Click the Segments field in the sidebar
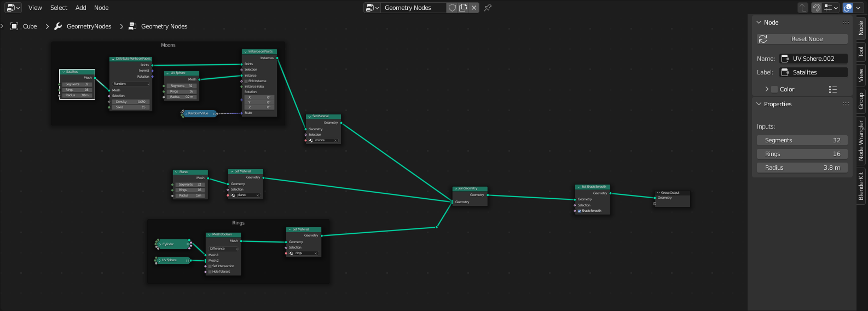The image size is (868, 311). point(802,140)
